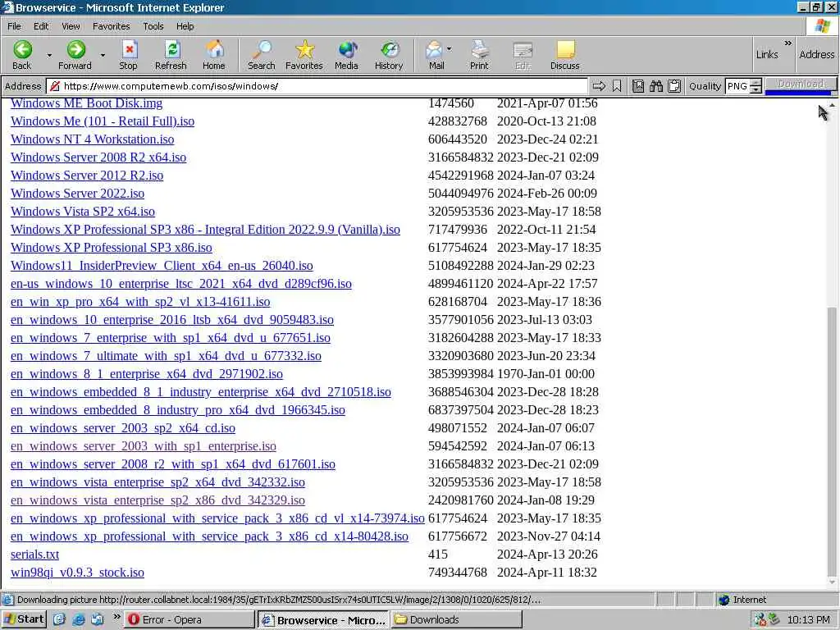Expand the toolbar overflow chevron near Links
The image size is (840, 630).
(788, 43)
